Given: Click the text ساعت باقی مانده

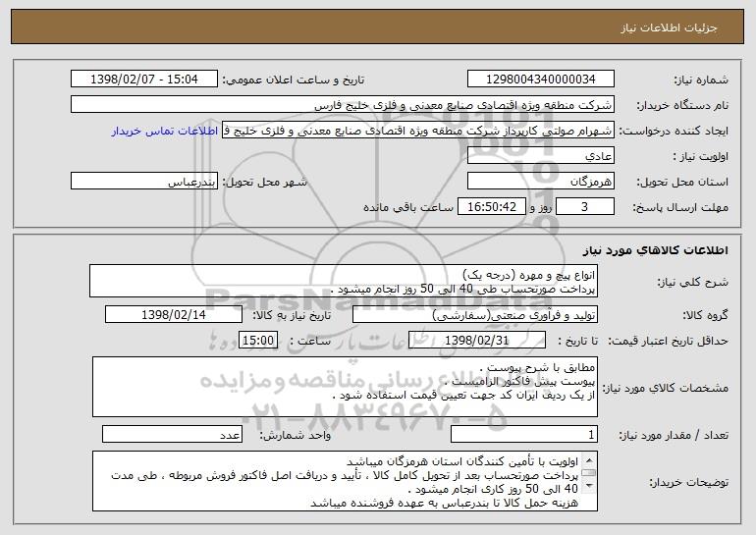Looking at the screenshot, I should (x=407, y=208).
